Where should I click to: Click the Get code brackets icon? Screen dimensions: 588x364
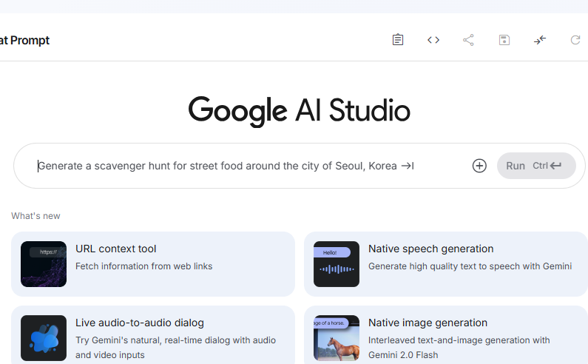tap(433, 40)
